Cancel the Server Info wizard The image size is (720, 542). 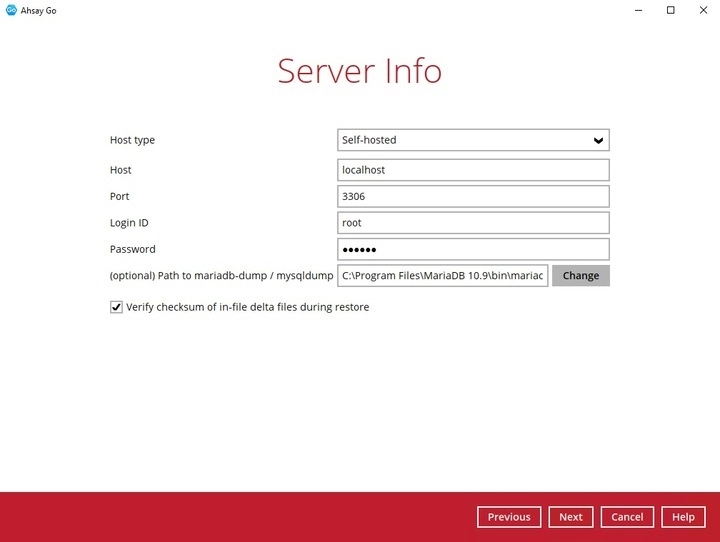coord(627,517)
